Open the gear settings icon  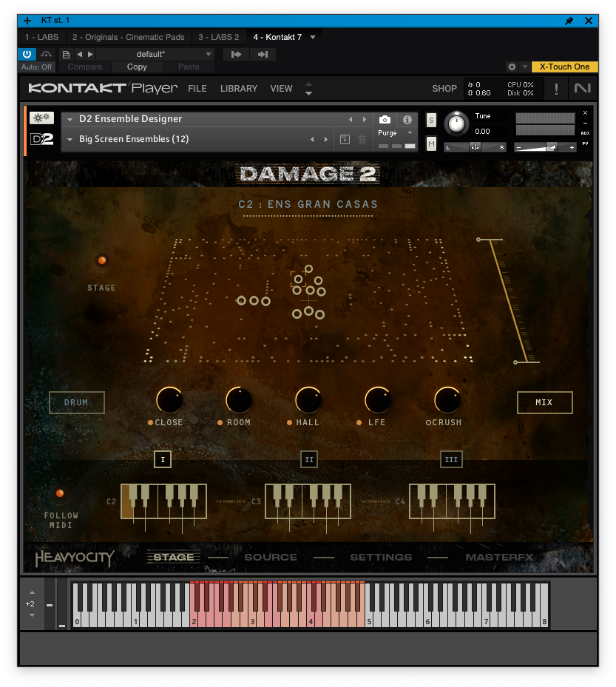tap(511, 67)
